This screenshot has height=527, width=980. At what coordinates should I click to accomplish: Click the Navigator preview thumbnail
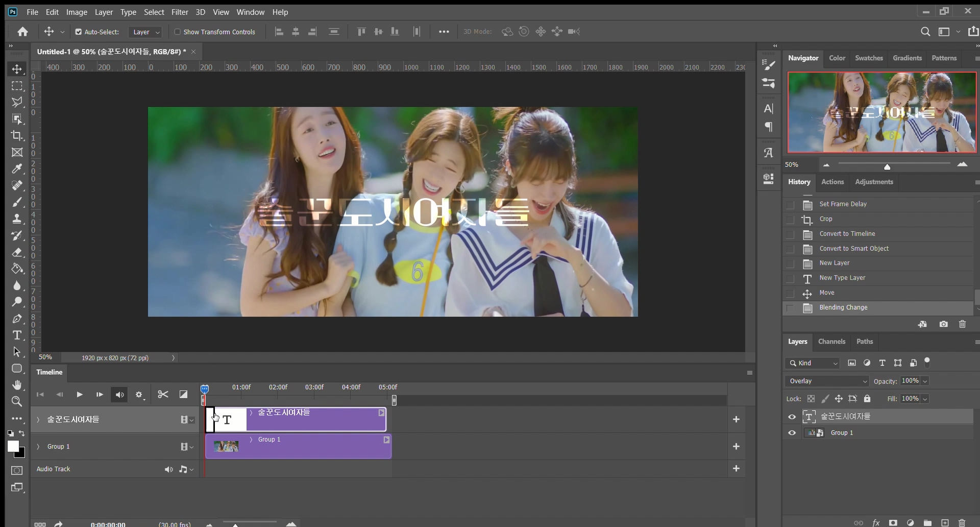(881, 112)
